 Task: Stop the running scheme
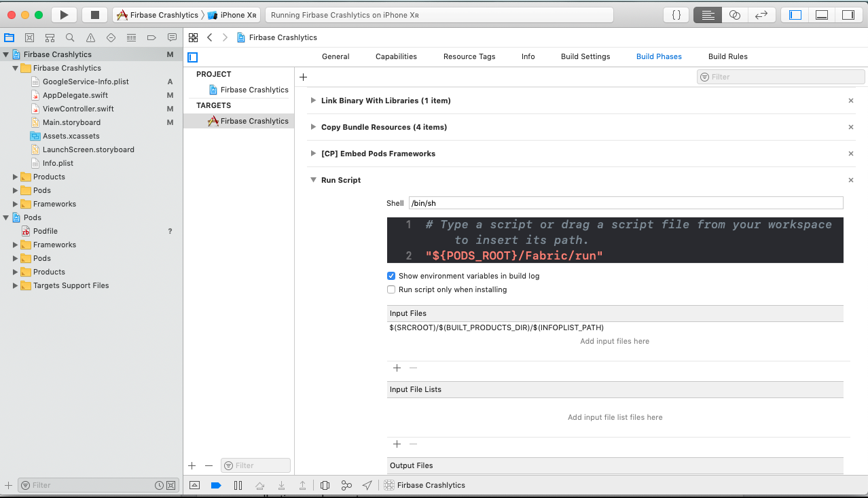pyautogui.click(x=95, y=15)
